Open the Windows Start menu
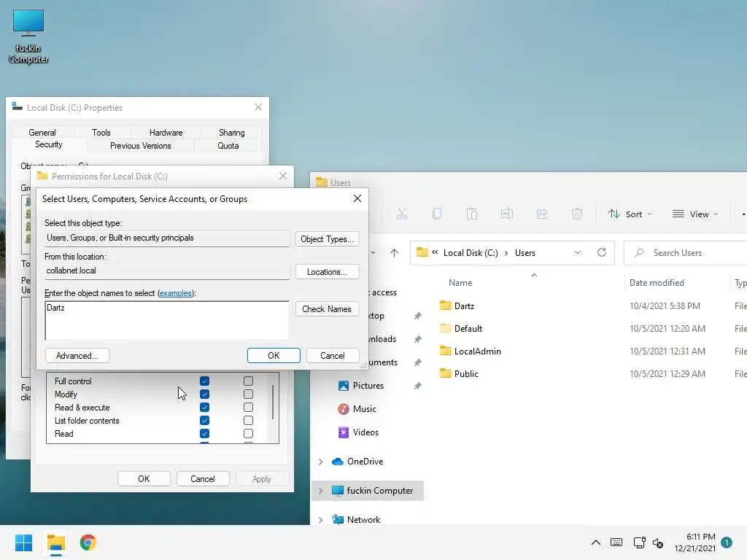This screenshot has height=560, width=747. pos(23,542)
